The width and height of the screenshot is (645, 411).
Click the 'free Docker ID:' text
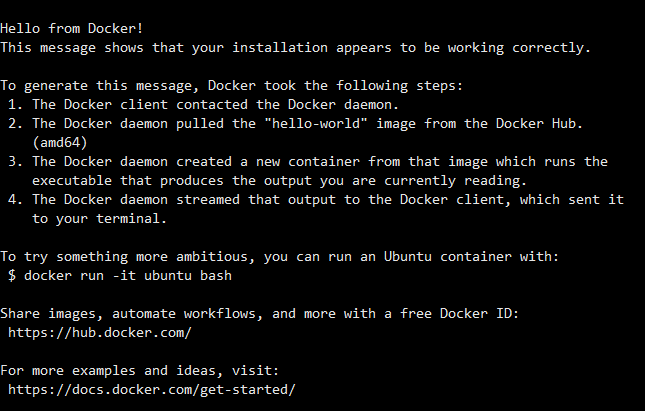click(x=459, y=313)
